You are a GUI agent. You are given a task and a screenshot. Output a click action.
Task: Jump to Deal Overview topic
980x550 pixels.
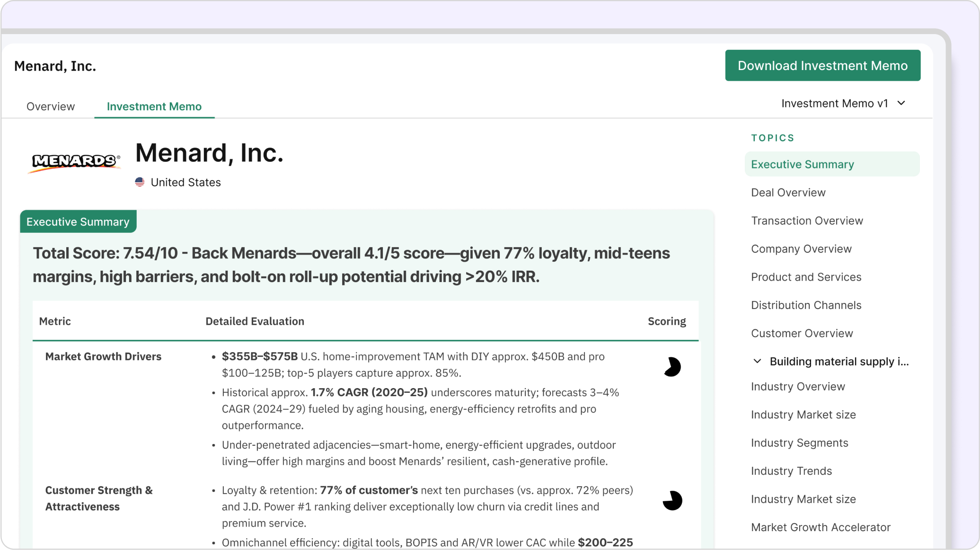(788, 193)
